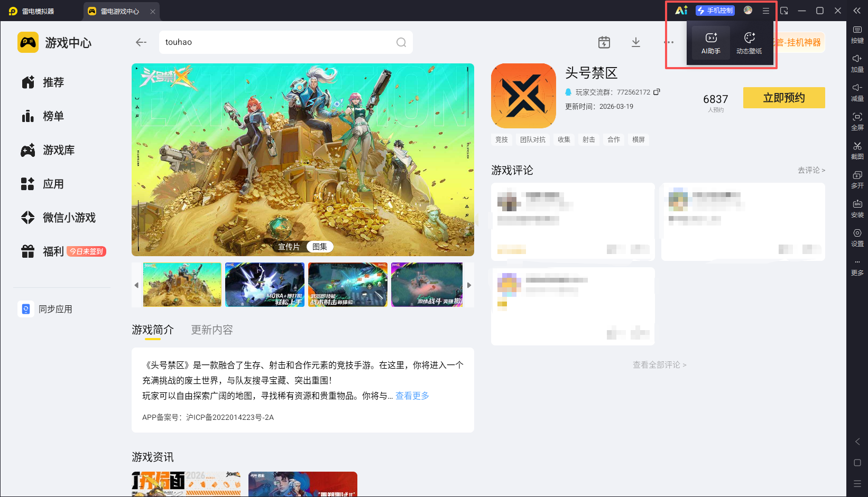Open the three-dot more options menu
The height and width of the screenshot is (497, 868).
tap(669, 42)
